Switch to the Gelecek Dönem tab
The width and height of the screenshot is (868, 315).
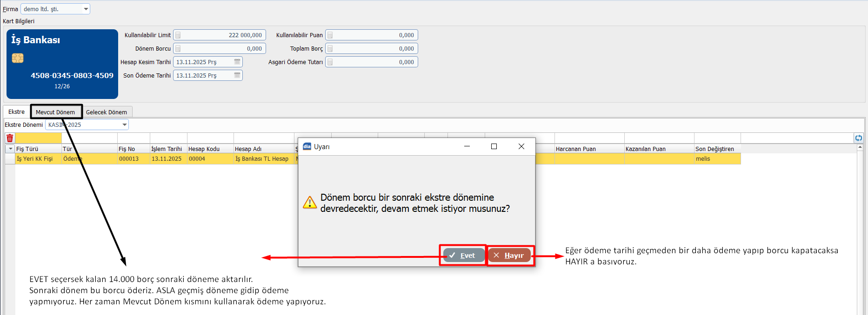pos(106,112)
